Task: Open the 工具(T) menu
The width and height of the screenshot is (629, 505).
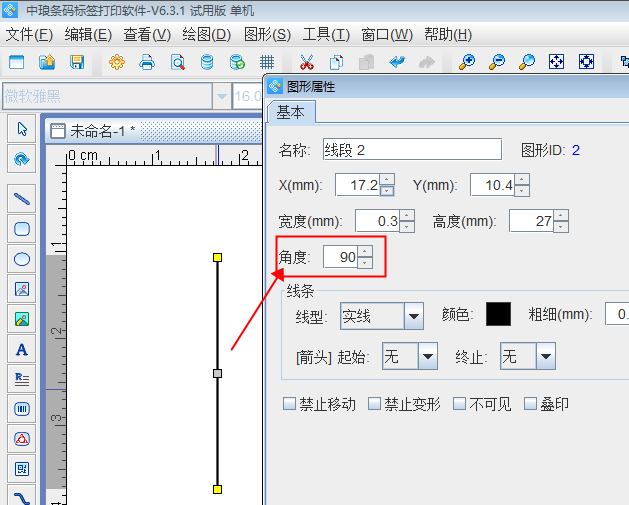Action: pyautogui.click(x=326, y=34)
